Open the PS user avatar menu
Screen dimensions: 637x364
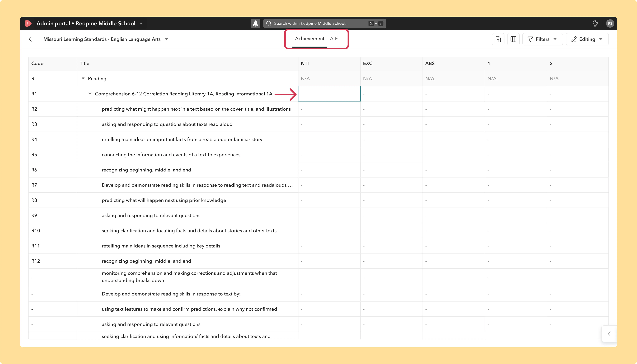point(610,24)
